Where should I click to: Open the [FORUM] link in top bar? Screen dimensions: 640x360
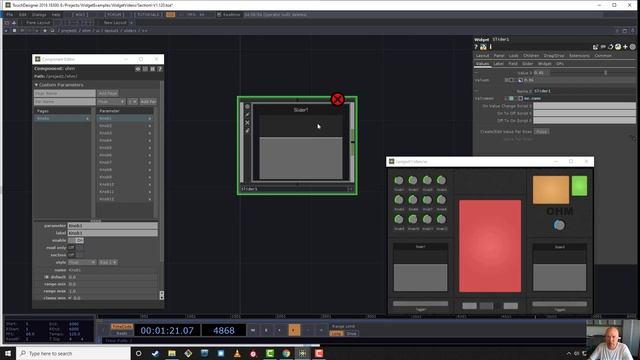coord(115,15)
